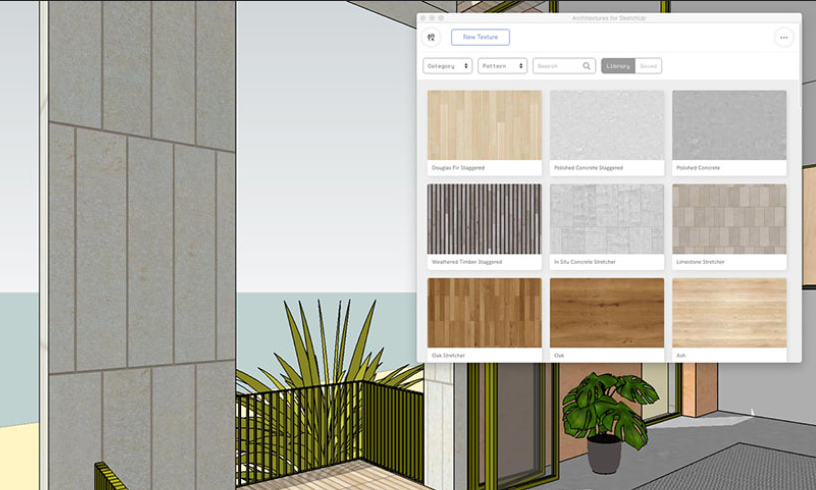This screenshot has height=490, width=816.
Task: Choose the Limestone Stretcher texture
Action: tap(729, 219)
